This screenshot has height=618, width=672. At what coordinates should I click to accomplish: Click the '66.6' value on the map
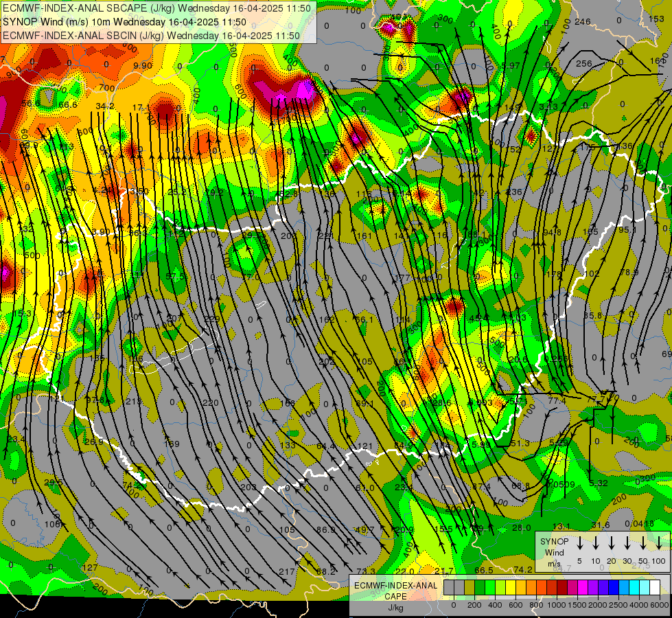[x=68, y=105]
